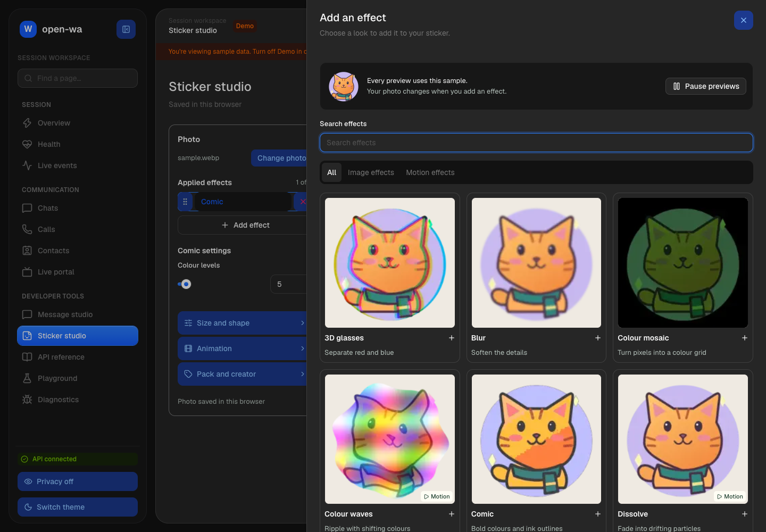Switch to Image effects tab
The image size is (766, 532).
tap(371, 172)
